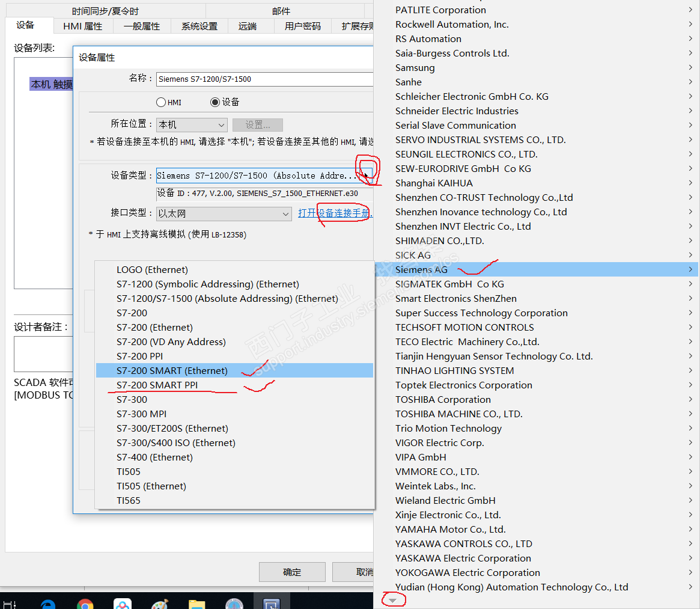
Task: Open the 设备类型 dropdown
Action: [x=264, y=176]
